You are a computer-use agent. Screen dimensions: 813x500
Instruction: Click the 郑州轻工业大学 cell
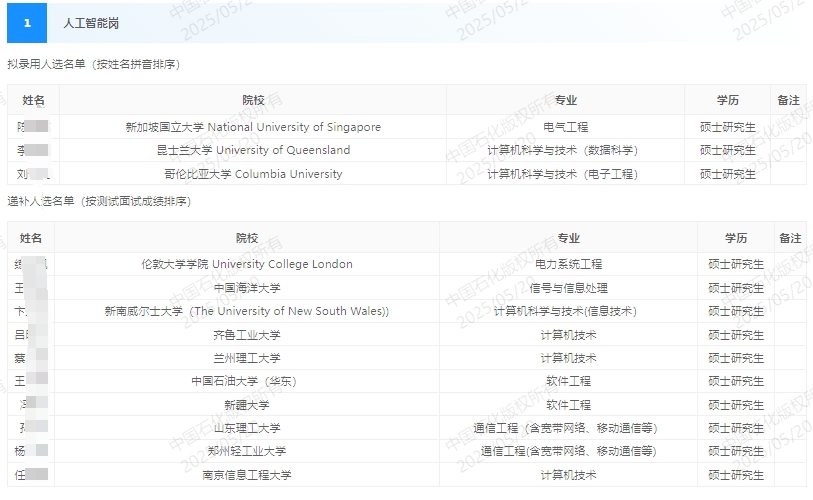[246, 451]
